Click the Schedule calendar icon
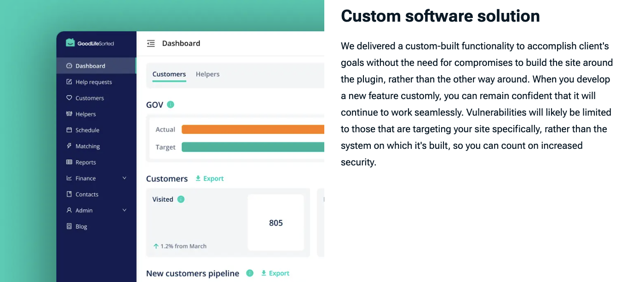 click(x=69, y=130)
